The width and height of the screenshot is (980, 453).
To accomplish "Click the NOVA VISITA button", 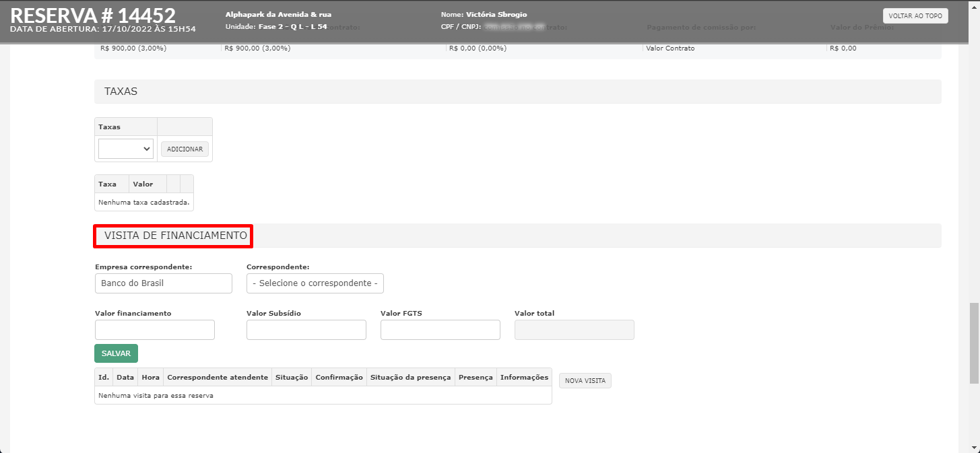I will [585, 381].
